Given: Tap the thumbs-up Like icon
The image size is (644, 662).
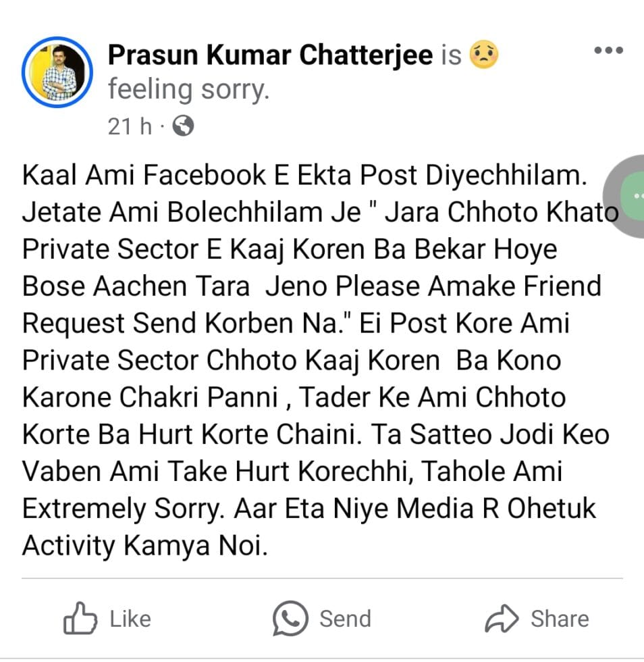Looking at the screenshot, I should pos(80,619).
